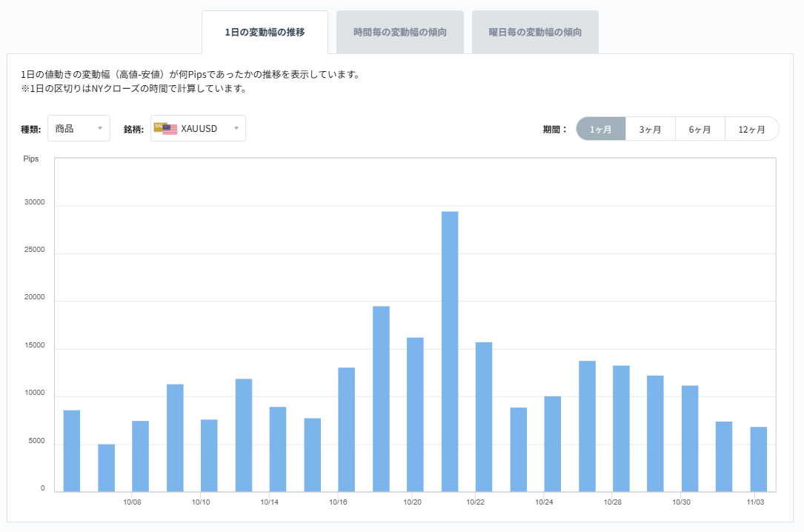Click the chevron arrow inside the 銘柄 selector
804x532 pixels.
pos(235,127)
